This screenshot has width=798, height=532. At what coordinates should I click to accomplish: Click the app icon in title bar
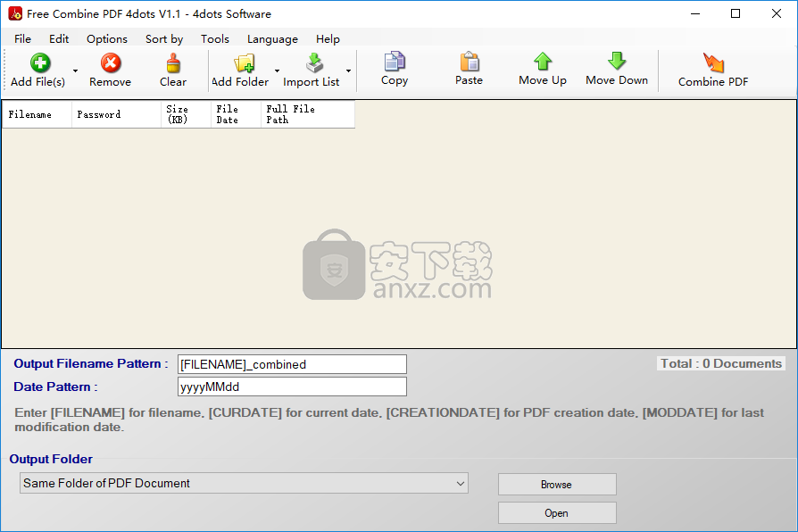point(15,13)
